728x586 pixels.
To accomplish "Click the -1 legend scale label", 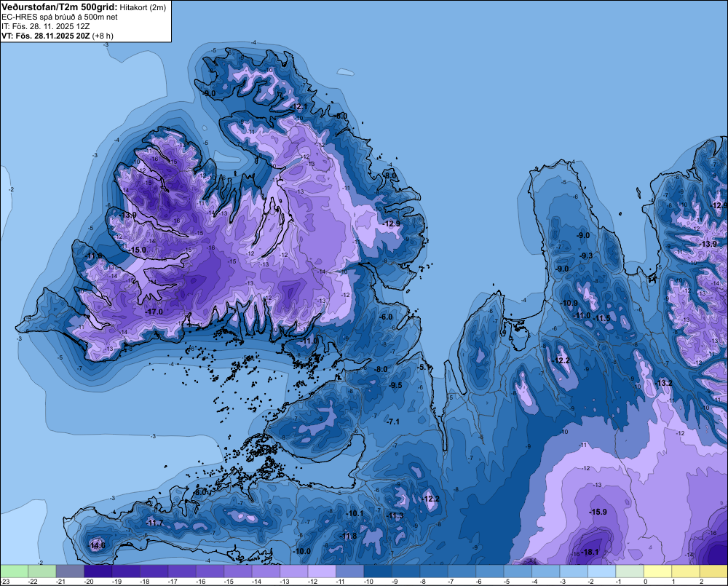I will 618,582.
